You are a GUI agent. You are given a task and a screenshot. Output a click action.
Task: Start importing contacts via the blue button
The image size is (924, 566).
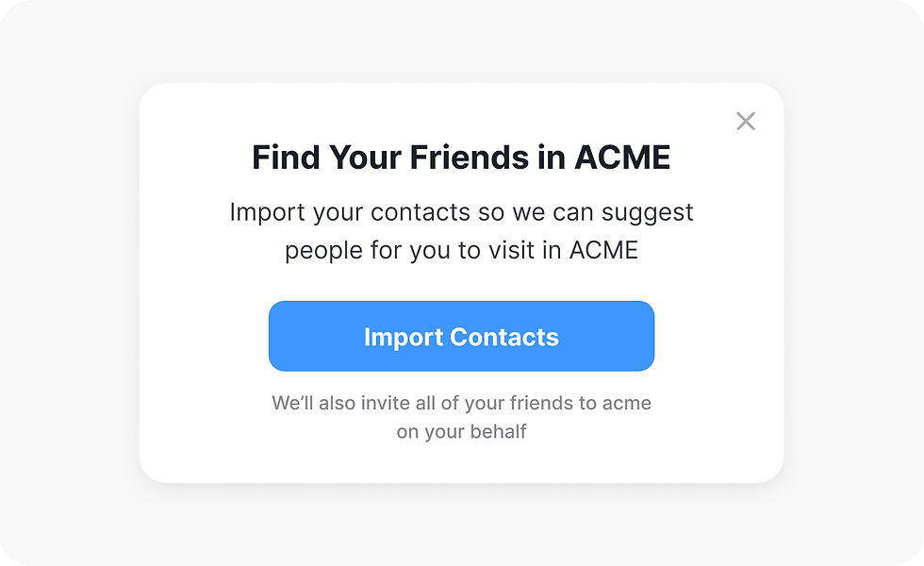[x=461, y=336]
